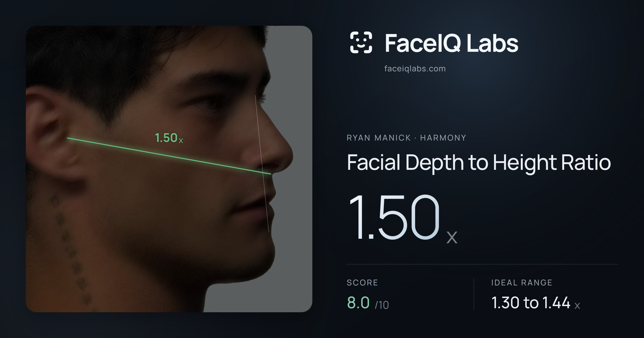Viewport: 644px width, 338px height.
Task: Click the SCORE label
Action: 362,282
